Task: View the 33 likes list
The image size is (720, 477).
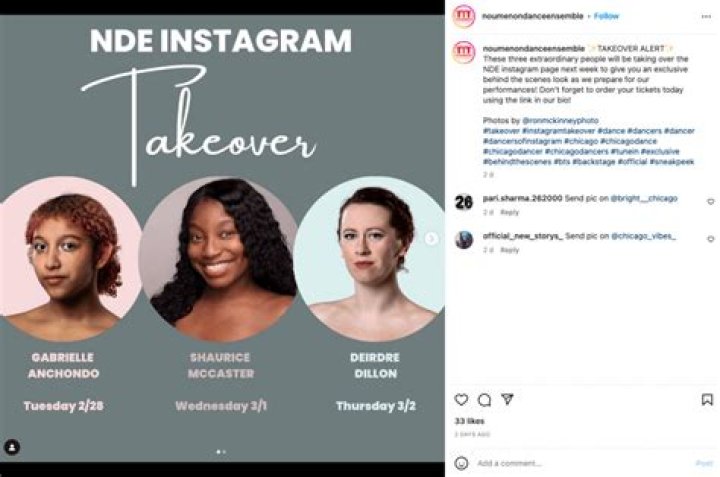Action: tap(468, 421)
